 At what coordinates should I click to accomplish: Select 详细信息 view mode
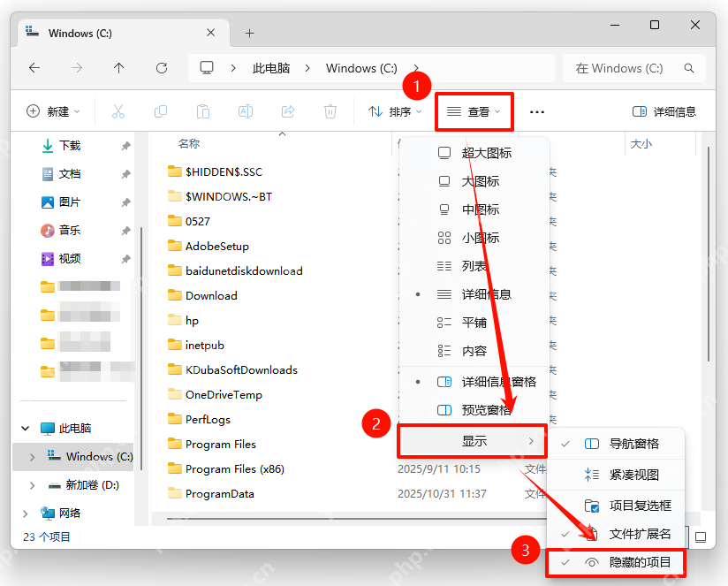(474, 294)
